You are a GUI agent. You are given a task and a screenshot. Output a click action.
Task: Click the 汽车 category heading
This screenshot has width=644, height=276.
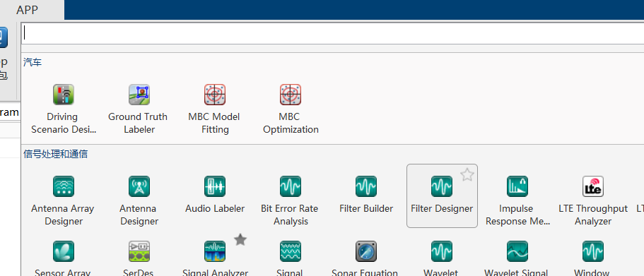pyautogui.click(x=33, y=62)
